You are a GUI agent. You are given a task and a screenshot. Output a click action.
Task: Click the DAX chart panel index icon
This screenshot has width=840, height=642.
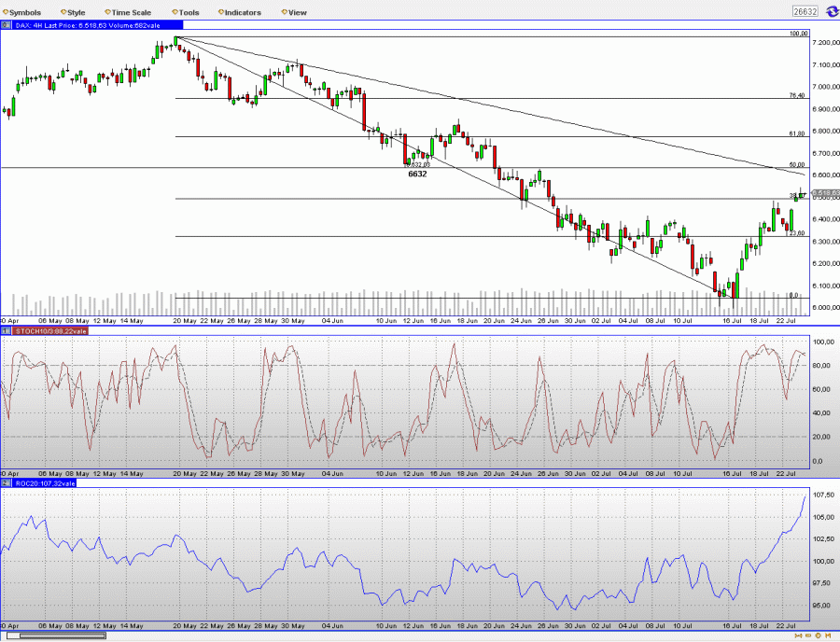pos(6,24)
